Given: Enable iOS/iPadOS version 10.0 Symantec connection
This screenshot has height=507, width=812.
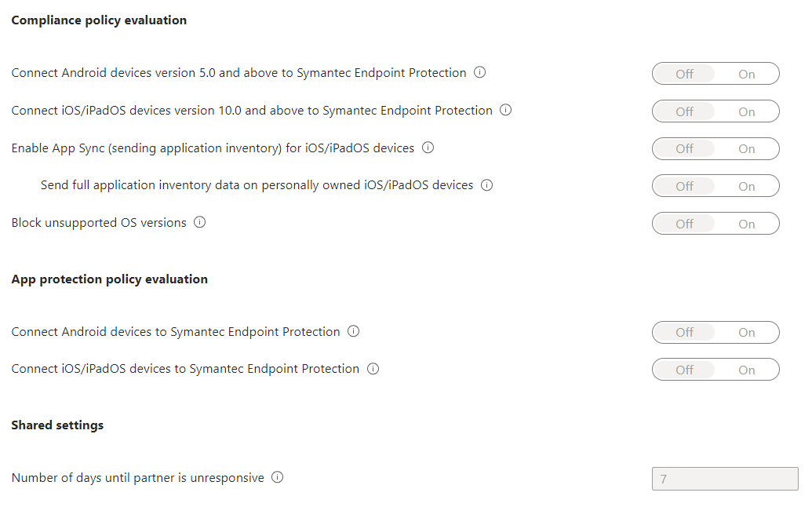Looking at the screenshot, I should (746, 111).
